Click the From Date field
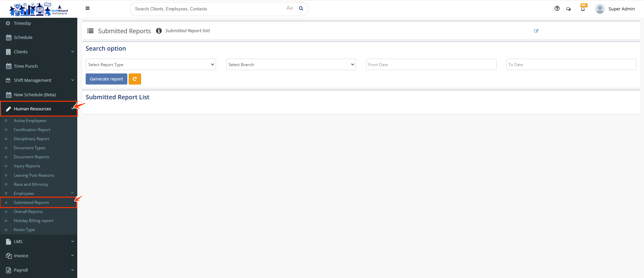Viewport: 644px width, 278px height. coord(431,64)
